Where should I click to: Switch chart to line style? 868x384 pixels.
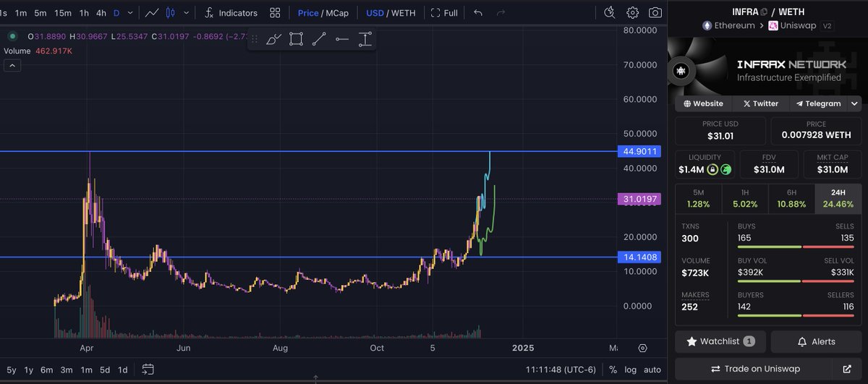tap(152, 13)
